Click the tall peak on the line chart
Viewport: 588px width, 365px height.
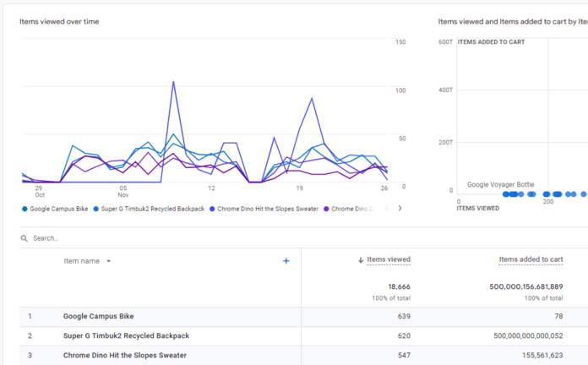pyautogui.click(x=173, y=82)
